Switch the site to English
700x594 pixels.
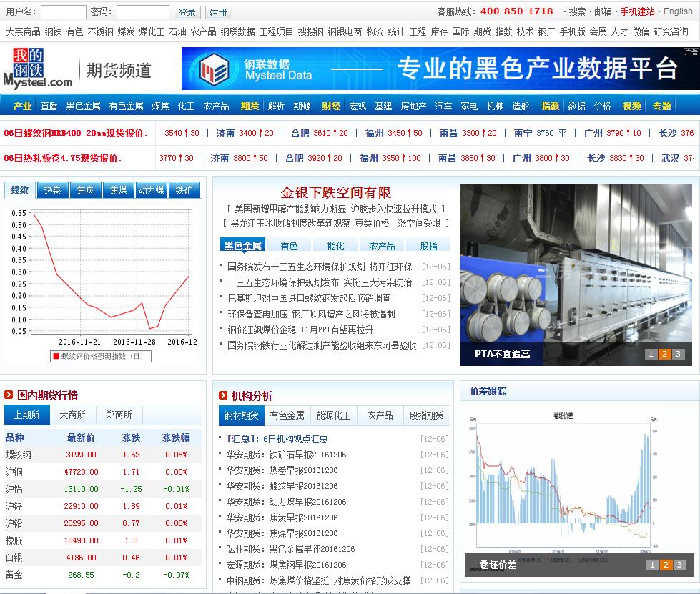[x=678, y=11]
